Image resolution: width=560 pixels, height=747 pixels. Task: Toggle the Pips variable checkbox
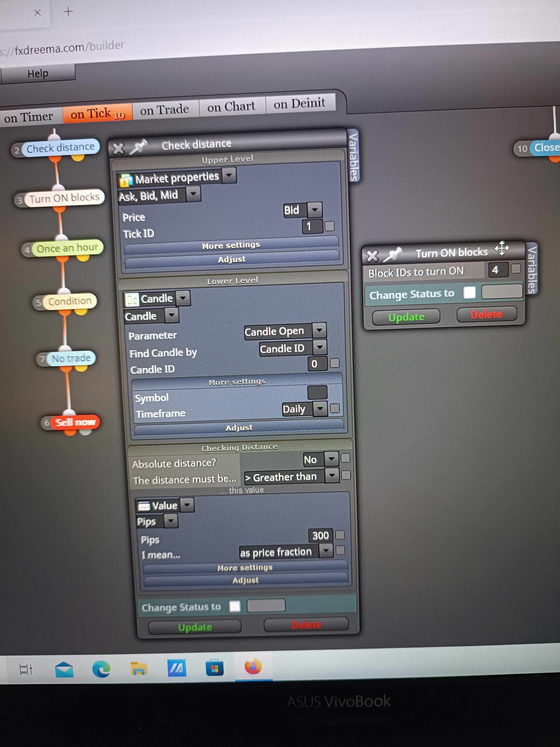340,535
